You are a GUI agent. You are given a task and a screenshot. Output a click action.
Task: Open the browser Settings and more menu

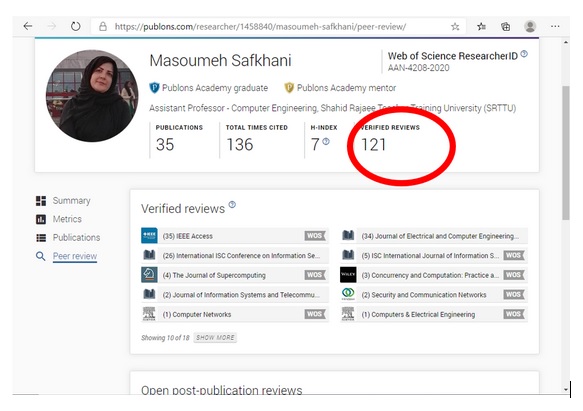pos(555,26)
